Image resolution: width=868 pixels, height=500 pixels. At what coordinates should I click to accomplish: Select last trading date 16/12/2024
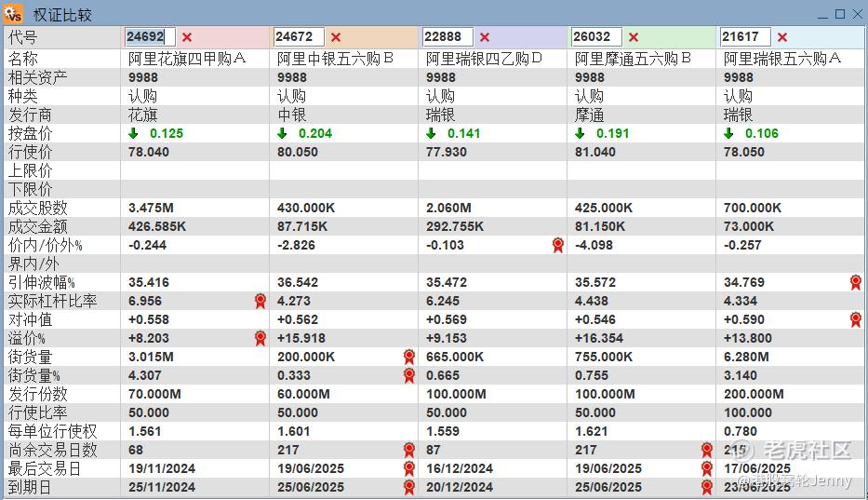click(460, 469)
